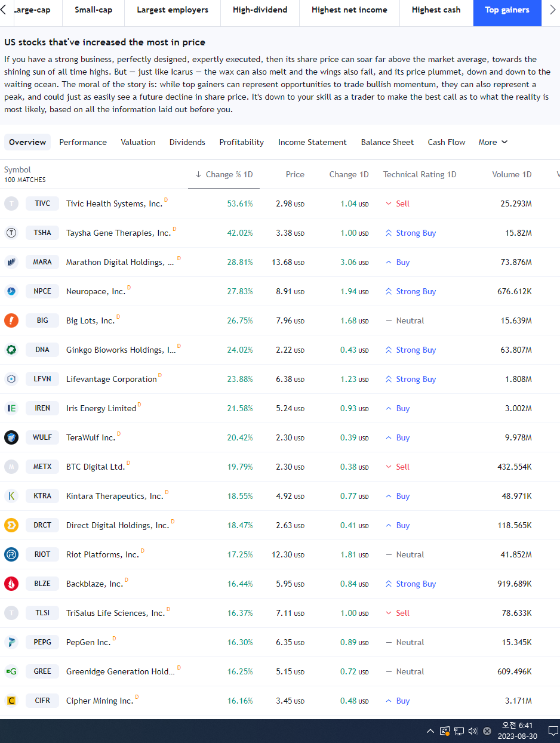This screenshot has height=743, width=560.
Task: Click the Marathon Digital Holdings logo icon
Action: 11,262
